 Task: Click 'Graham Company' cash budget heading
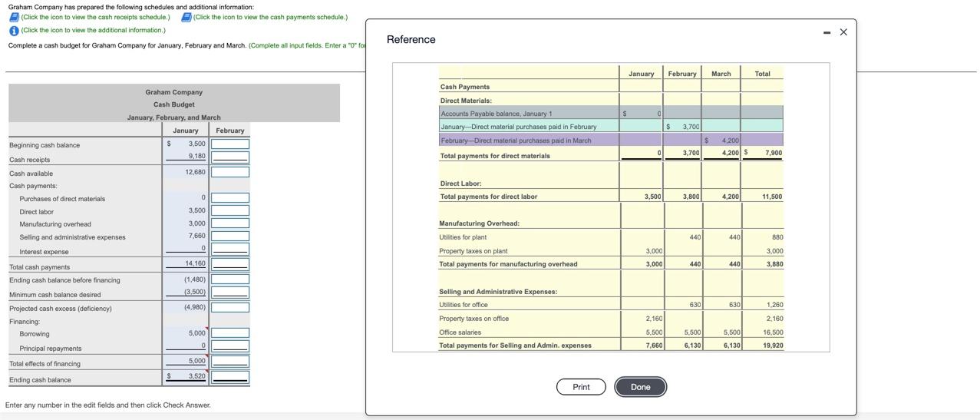click(x=174, y=92)
